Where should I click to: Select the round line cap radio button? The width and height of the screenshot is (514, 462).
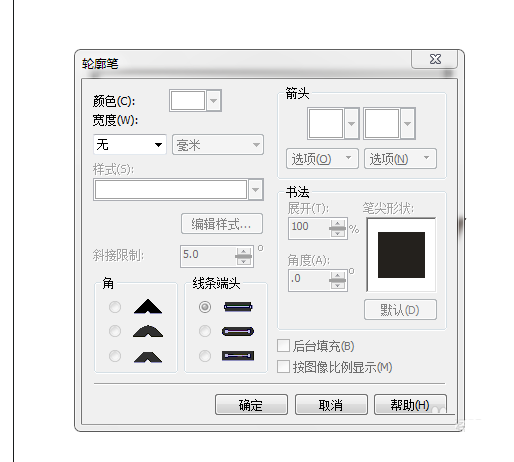(205, 331)
